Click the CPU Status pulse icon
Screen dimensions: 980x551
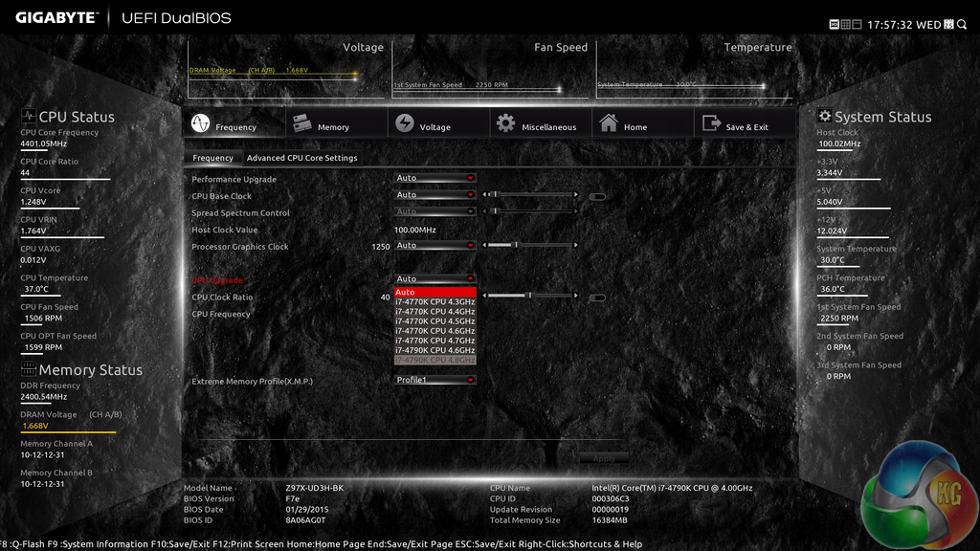pyautogui.click(x=28, y=116)
